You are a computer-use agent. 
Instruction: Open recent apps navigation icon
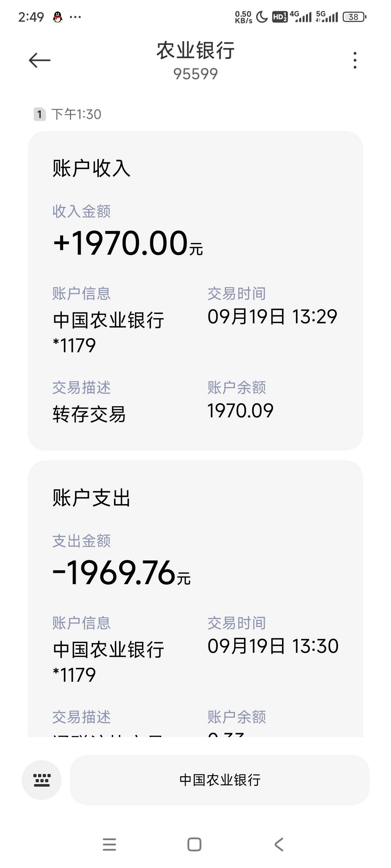click(109, 844)
